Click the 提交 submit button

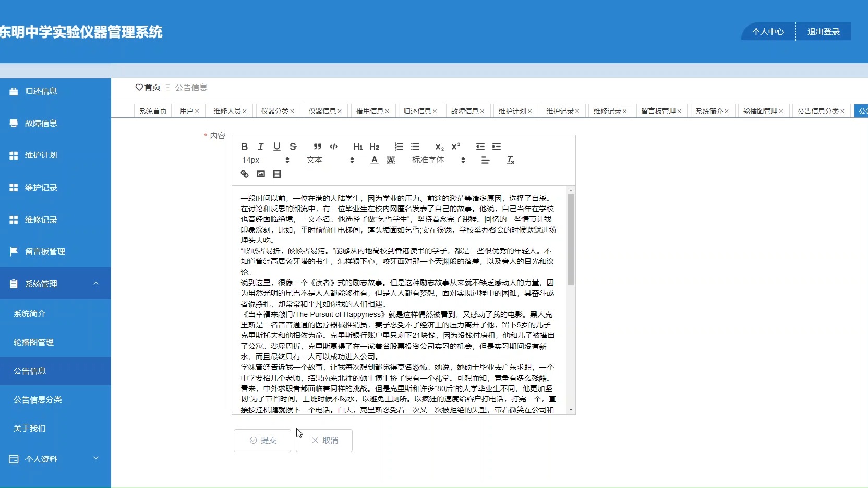click(x=262, y=441)
